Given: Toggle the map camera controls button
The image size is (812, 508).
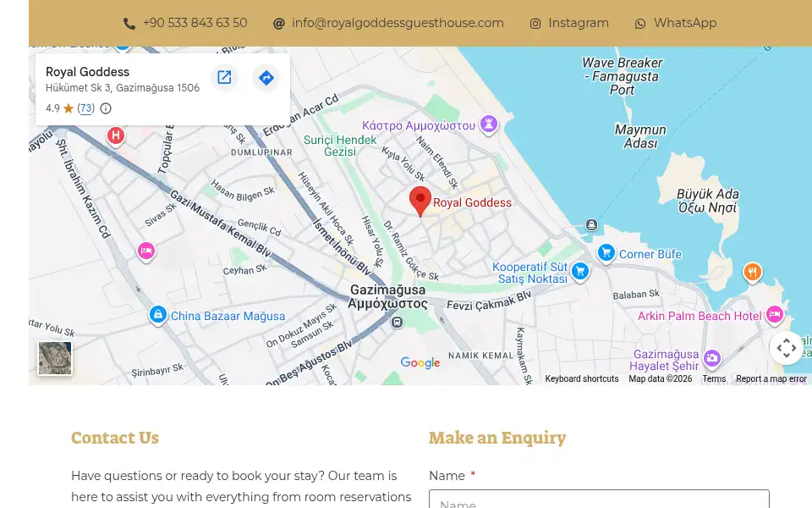Looking at the screenshot, I should tap(786, 348).
